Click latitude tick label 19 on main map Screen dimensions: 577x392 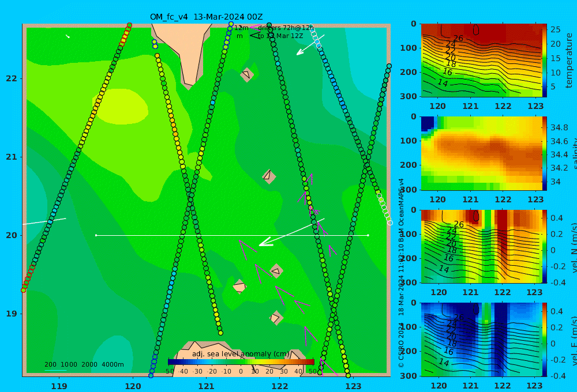coord(12,314)
